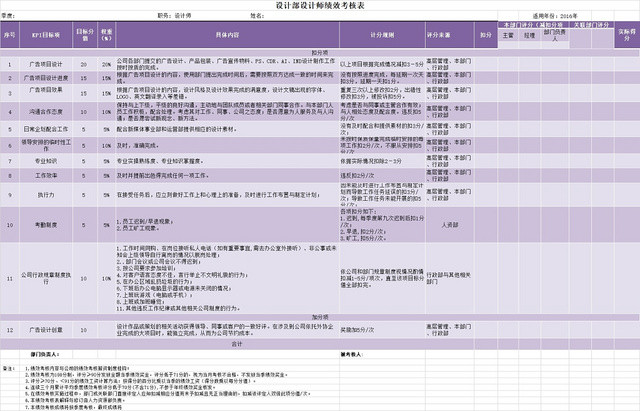
Task: Select the 评分来源 column header
Action: click(x=449, y=35)
